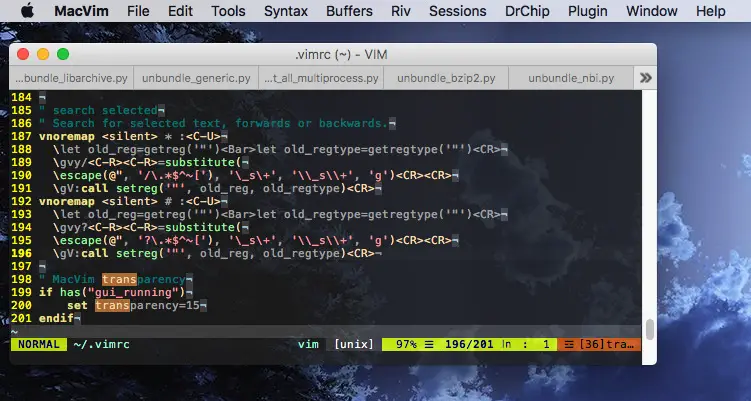
Task: Click the ~/.vimrc path in status line
Action: (102, 344)
